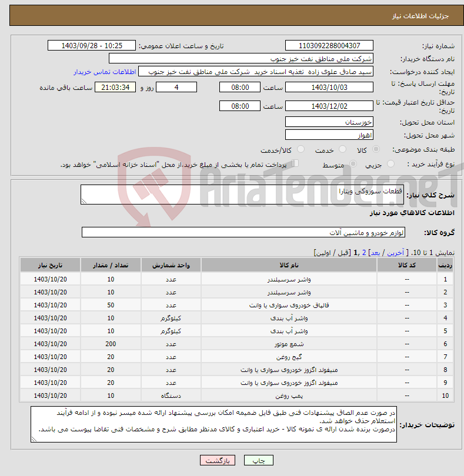Click the announcement date field 1403/09/28 - 10:25
This screenshot has width=464, height=476.
(x=92, y=45)
